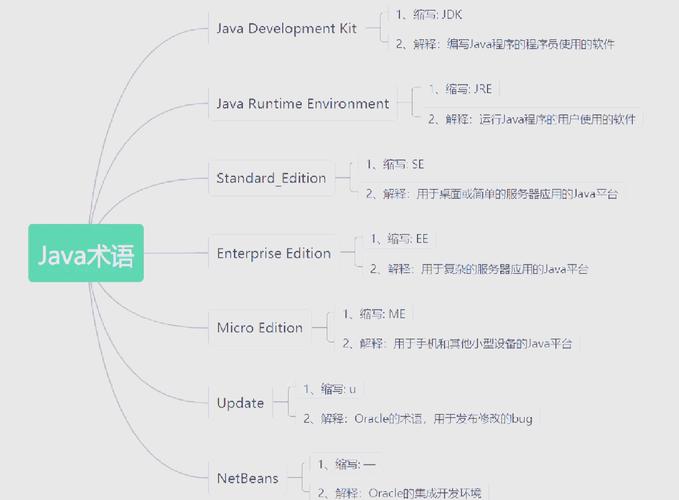Select '2、解释：用于桌面或简单的服务器应用的Java平台' node

(491, 194)
